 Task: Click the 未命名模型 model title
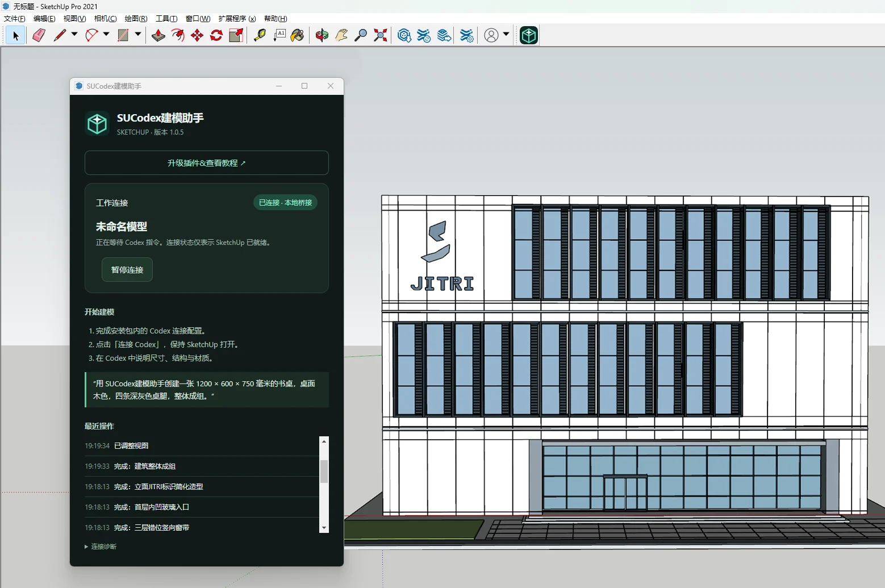tap(122, 227)
